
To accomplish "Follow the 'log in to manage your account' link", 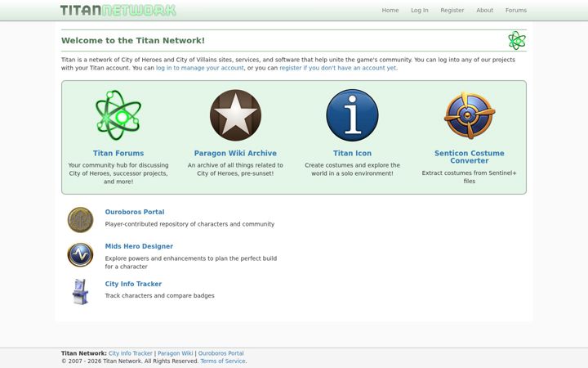I will 200,68.
